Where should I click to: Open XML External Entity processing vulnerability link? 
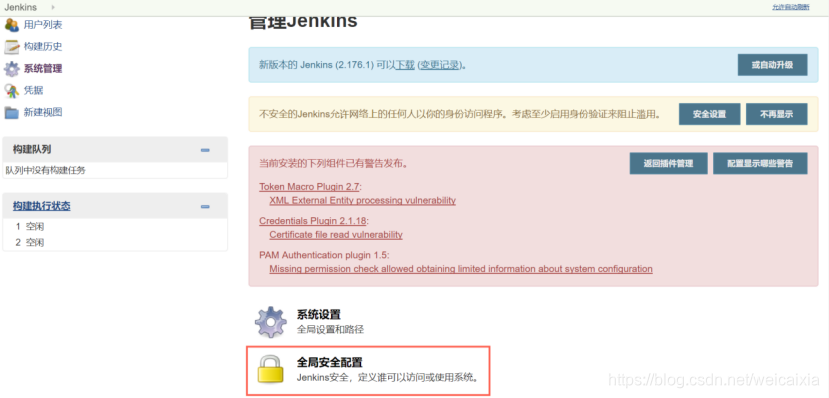pos(363,201)
